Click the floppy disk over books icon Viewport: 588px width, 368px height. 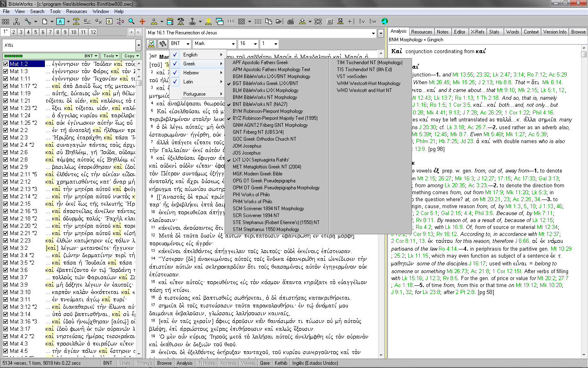point(340,21)
